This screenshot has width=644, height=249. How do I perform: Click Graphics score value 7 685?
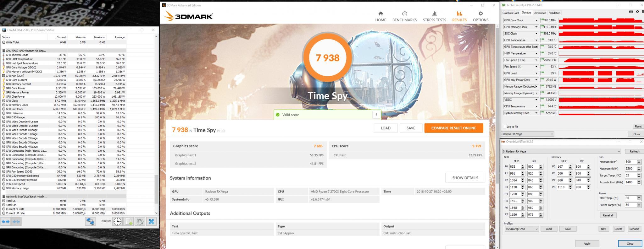pyautogui.click(x=318, y=146)
